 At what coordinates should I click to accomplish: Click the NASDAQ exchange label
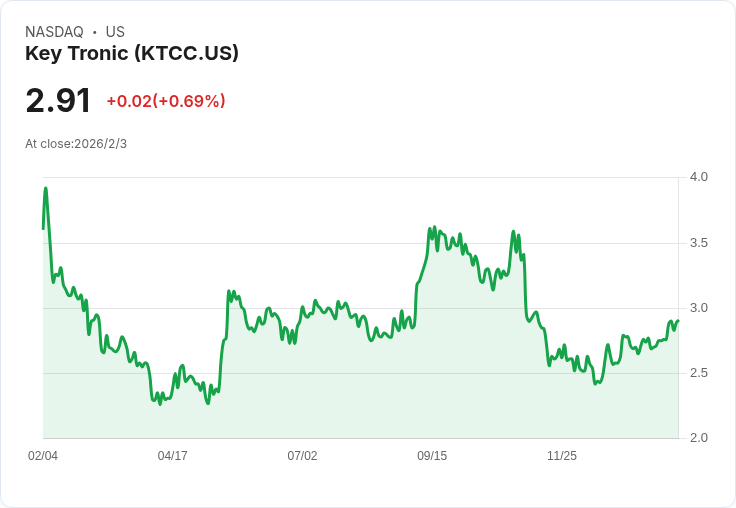pos(54,32)
